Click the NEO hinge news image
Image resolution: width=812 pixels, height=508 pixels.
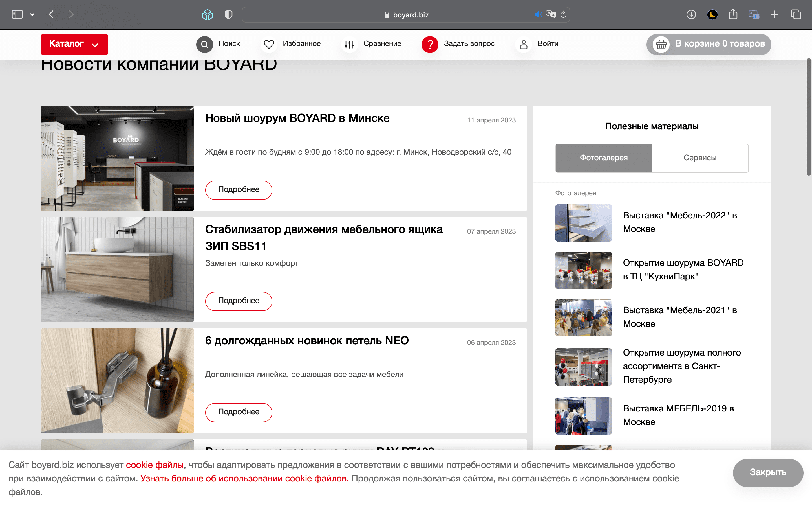(117, 381)
